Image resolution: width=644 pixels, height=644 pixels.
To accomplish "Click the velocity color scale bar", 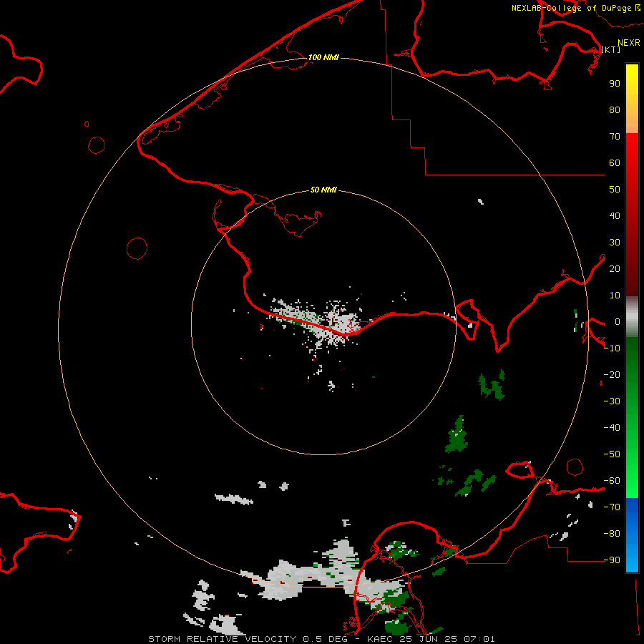I will [x=632, y=318].
